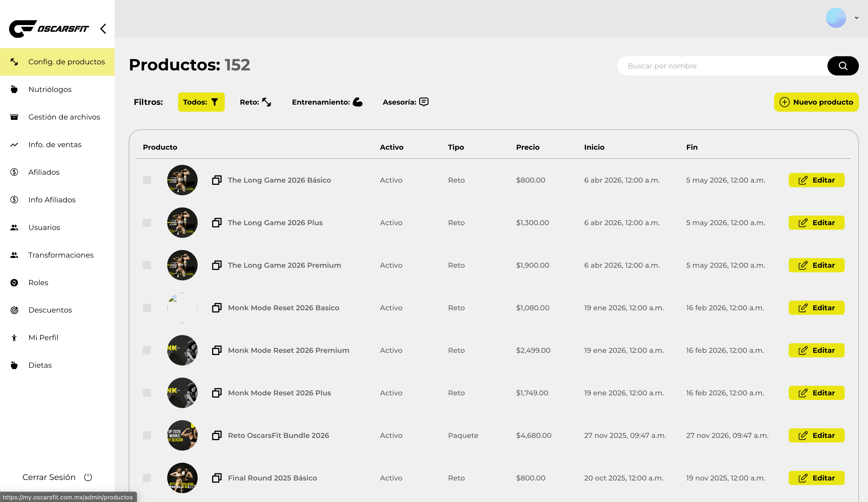
Task: Click the copy icon next to Monk Mode Reset 2026 Premium
Action: tap(217, 350)
